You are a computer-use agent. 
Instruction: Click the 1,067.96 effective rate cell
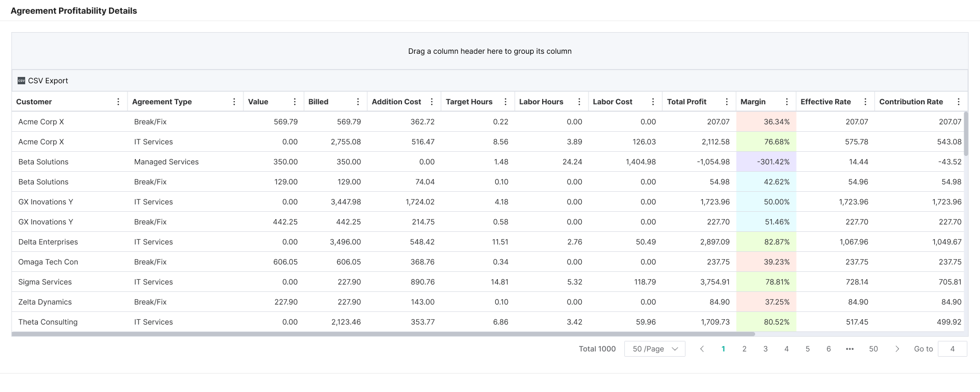pyautogui.click(x=836, y=242)
